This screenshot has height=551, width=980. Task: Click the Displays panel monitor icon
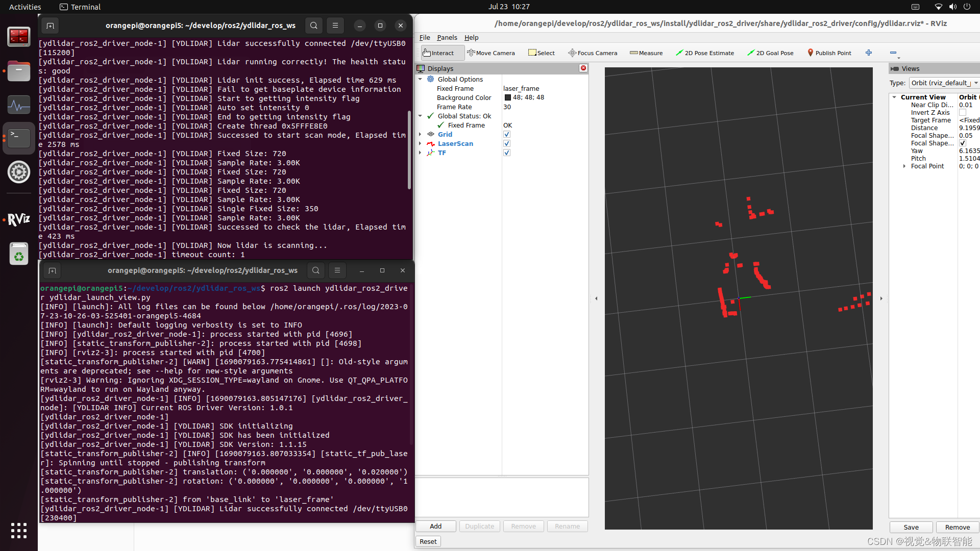point(421,68)
